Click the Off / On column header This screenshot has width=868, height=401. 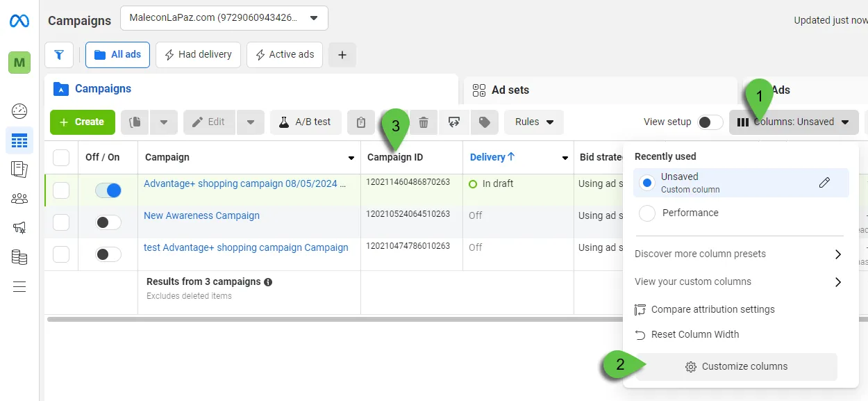coord(103,157)
